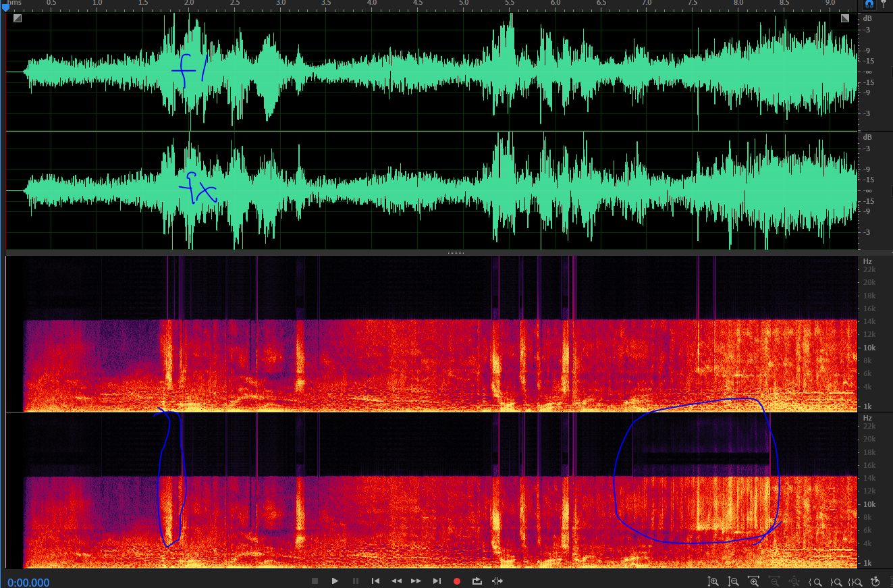Zoom out amplitude on the waveform
Viewport: 893px width, 588px height.
[733, 581]
